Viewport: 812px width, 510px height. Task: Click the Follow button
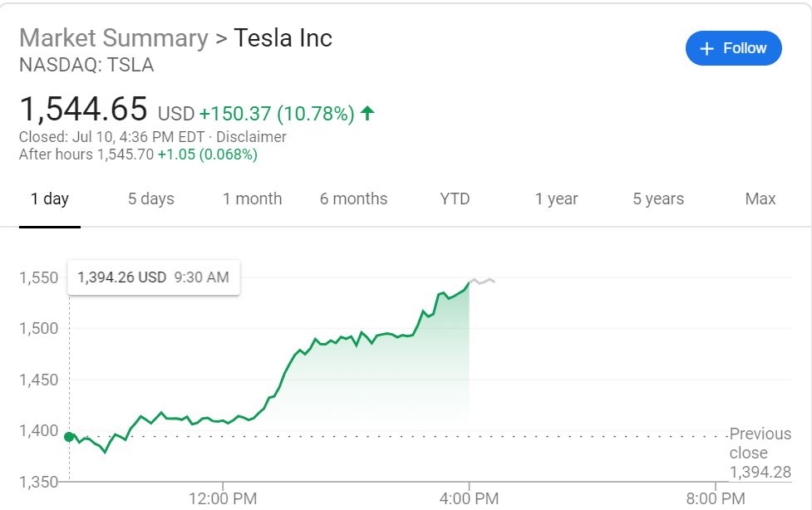point(733,48)
